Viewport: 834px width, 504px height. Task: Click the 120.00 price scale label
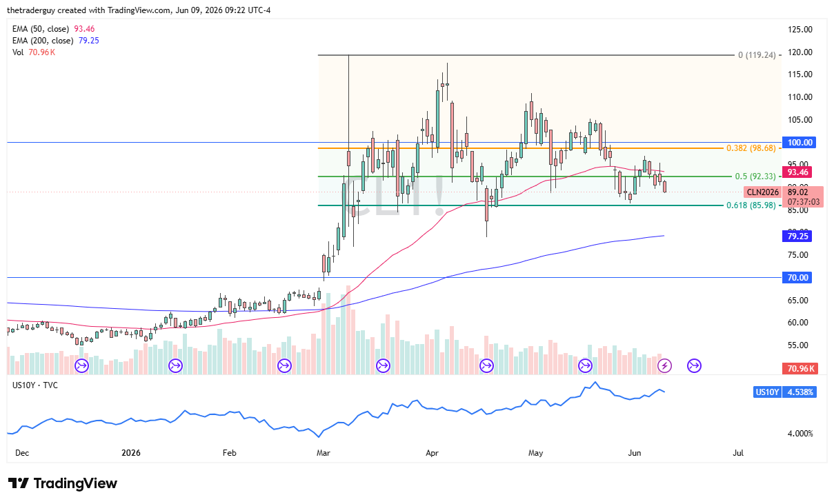[x=800, y=52]
